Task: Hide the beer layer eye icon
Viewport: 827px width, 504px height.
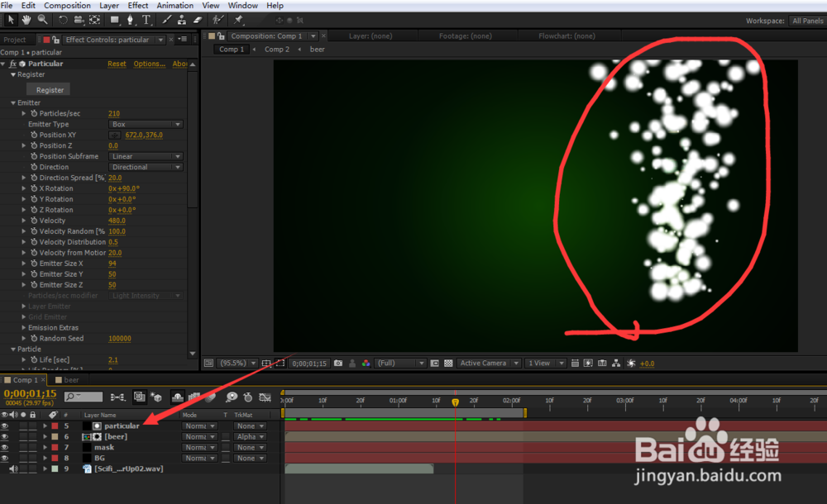Action: 5,436
